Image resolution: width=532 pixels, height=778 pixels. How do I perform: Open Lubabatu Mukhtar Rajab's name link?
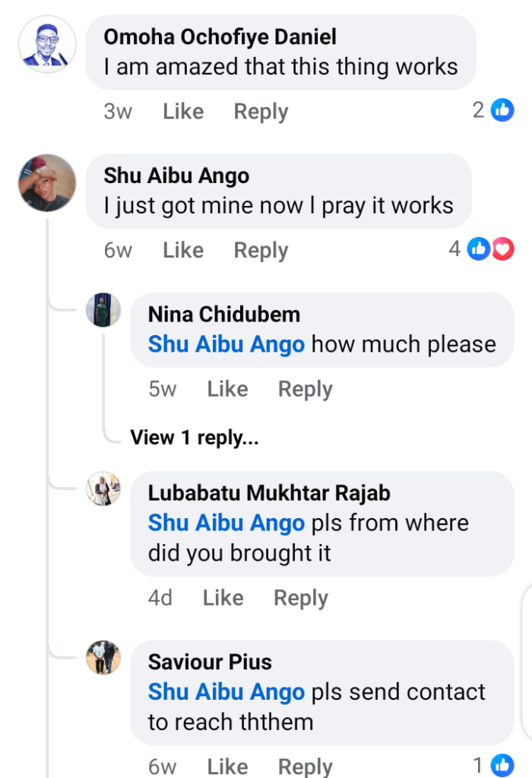pos(269,492)
